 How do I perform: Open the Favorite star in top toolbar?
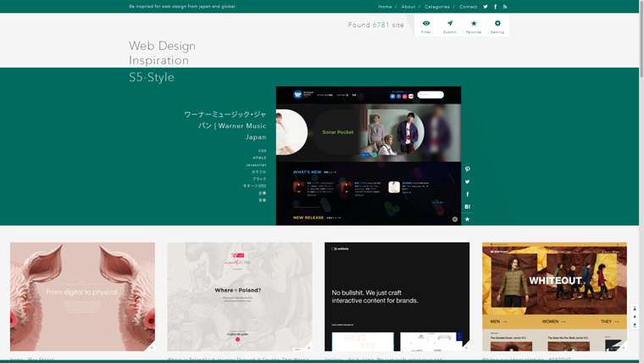[x=474, y=24]
